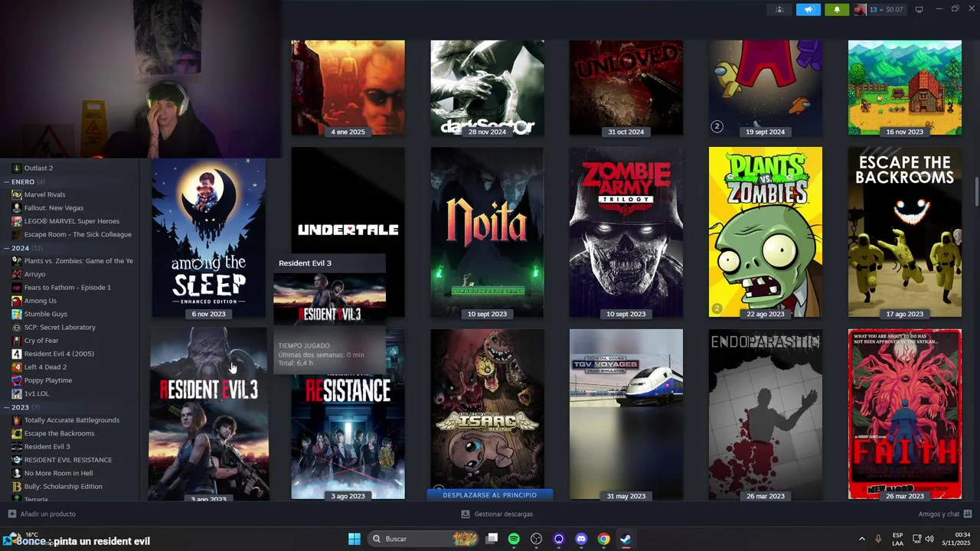Click the Desplazarse al principio button
This screenshot has height=551, width=980.
click(489, 495)
